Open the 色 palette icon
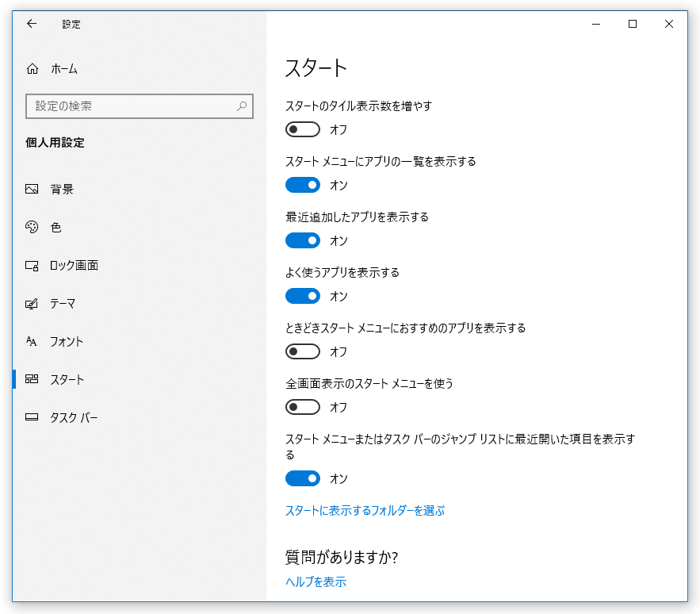The width and height of the screenshot is (700, 614). (x=32, y=227)
